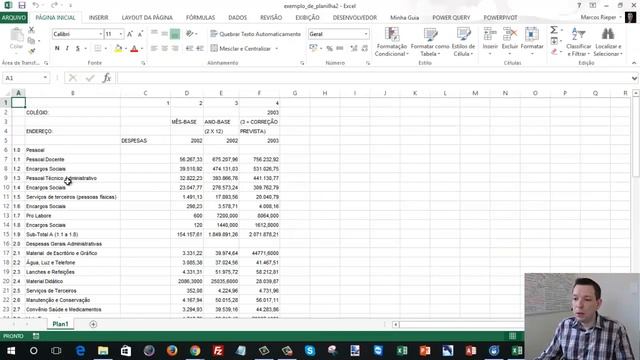
Task: Collapse the ribbon with the chevron
Action: tap(634, 63)
